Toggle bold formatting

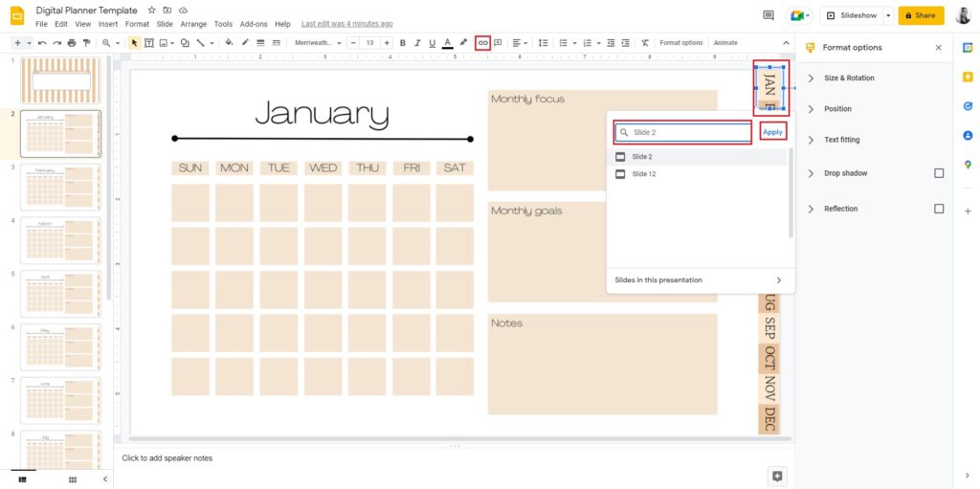403,43
